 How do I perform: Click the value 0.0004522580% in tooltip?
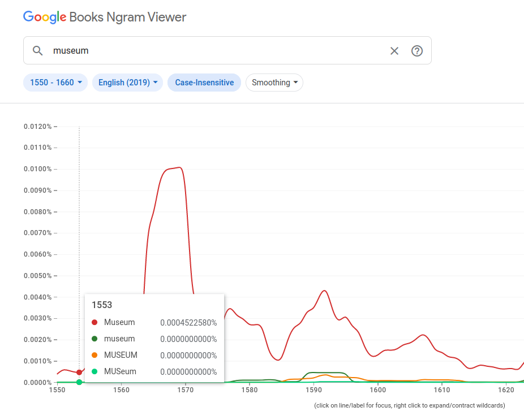point(188,323)
